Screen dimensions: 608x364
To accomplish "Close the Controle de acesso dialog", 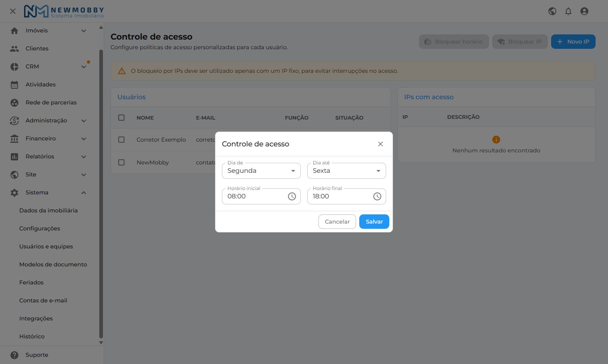I will pyautogui.click(x=381, y=144).
